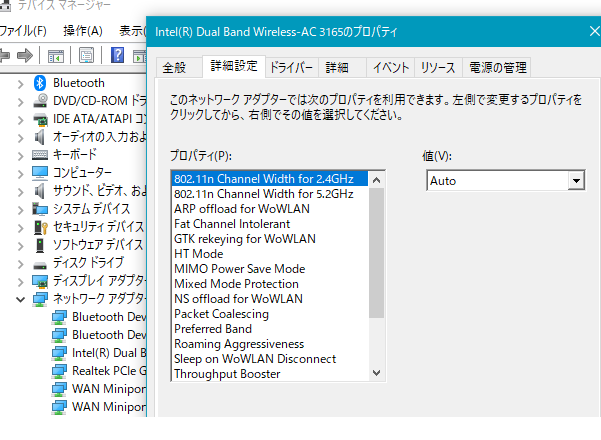Switch to the イベント tab
Screen dimensions: 601x440
(391, 68)
